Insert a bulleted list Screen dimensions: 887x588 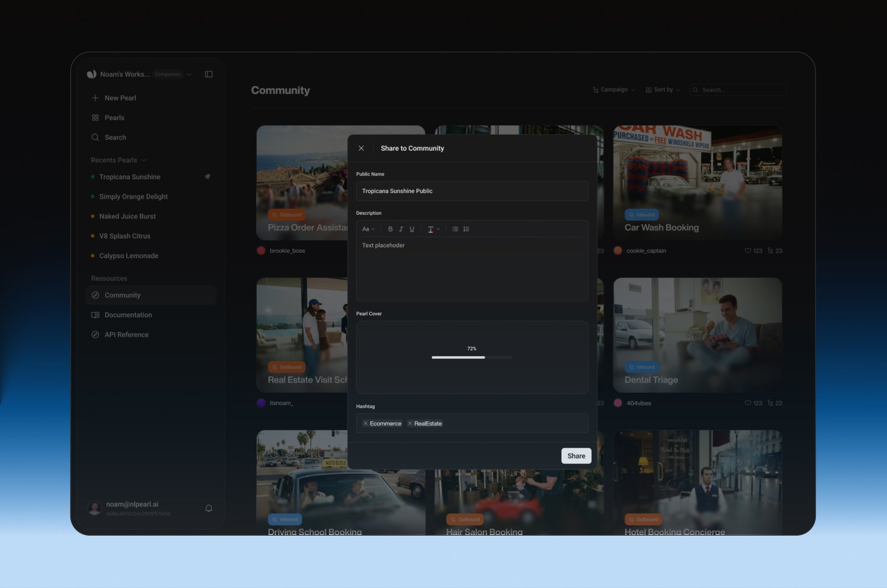(x=455, y=229)
